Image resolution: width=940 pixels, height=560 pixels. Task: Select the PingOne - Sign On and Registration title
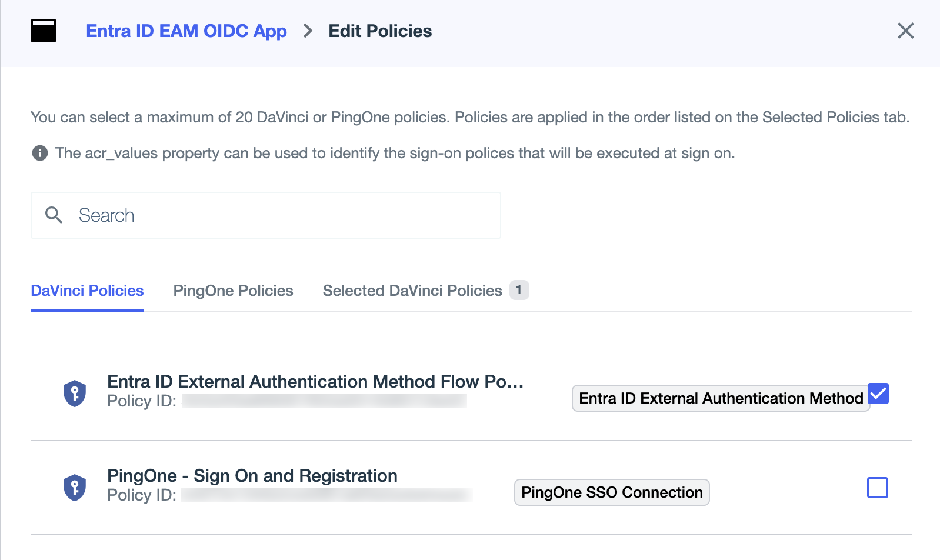pyautogui.click(x=252, y=476)
